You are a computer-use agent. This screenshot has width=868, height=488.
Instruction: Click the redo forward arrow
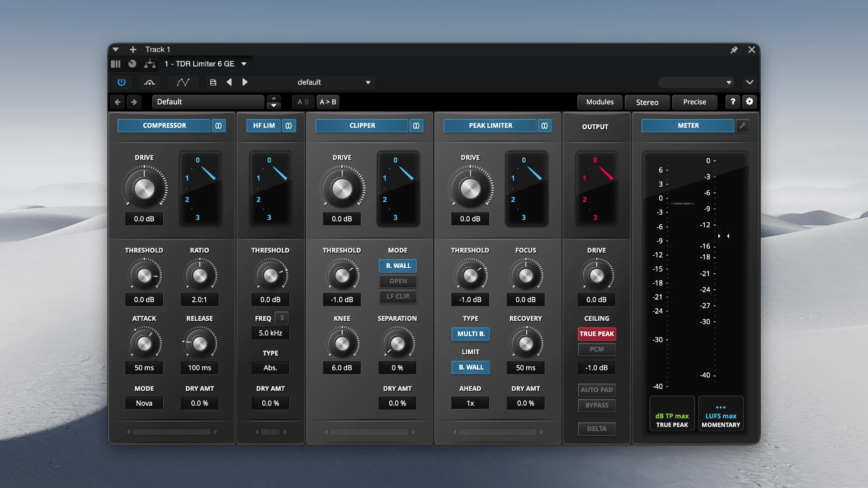[134, 102]
